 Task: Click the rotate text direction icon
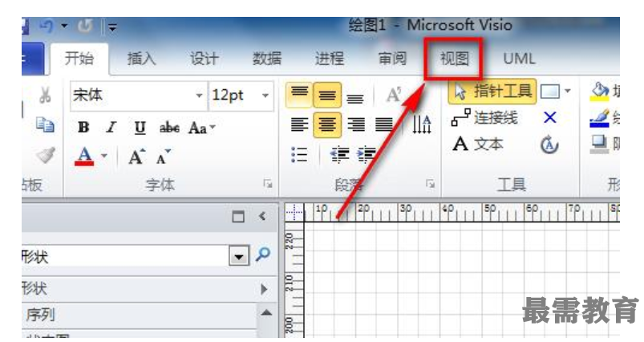point(421,124)
